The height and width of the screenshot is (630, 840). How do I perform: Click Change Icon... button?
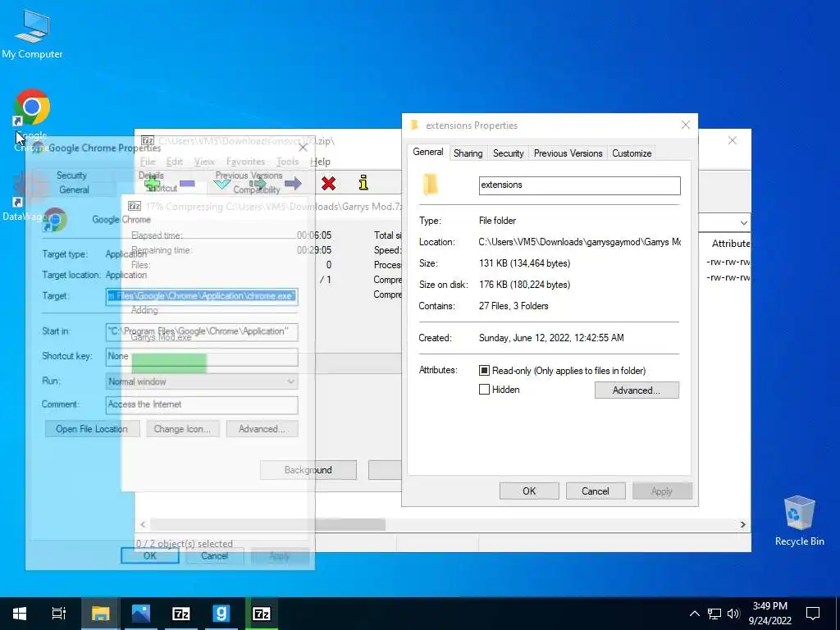click(x=181, y=428)
